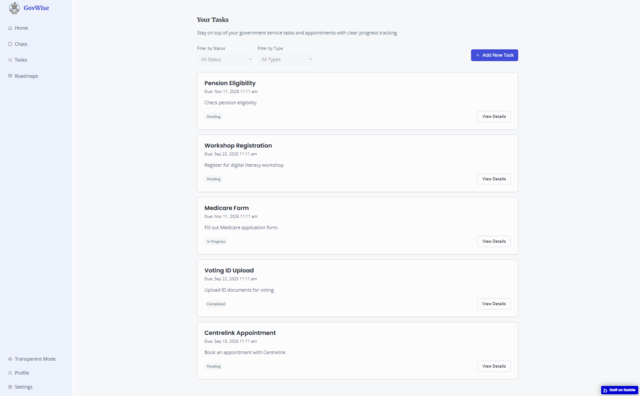Click the Add New Task button
This screenshot has height=396, width=640.
(x=494, y=55)
